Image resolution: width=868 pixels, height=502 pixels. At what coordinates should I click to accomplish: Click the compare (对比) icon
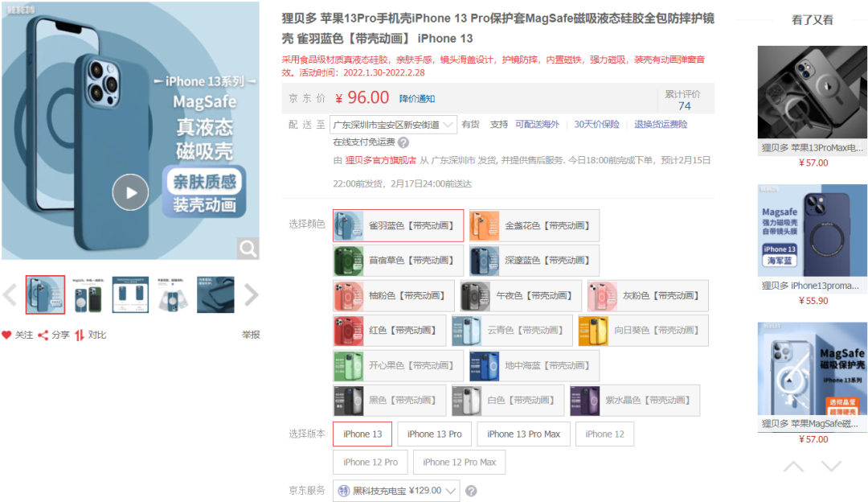point(79,335)
